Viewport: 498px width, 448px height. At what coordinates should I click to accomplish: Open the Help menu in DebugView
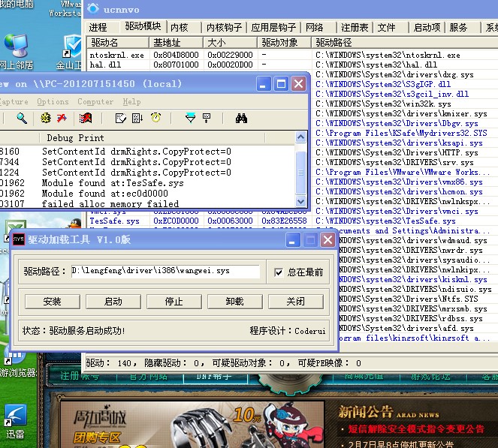click(x=131, y=102)
